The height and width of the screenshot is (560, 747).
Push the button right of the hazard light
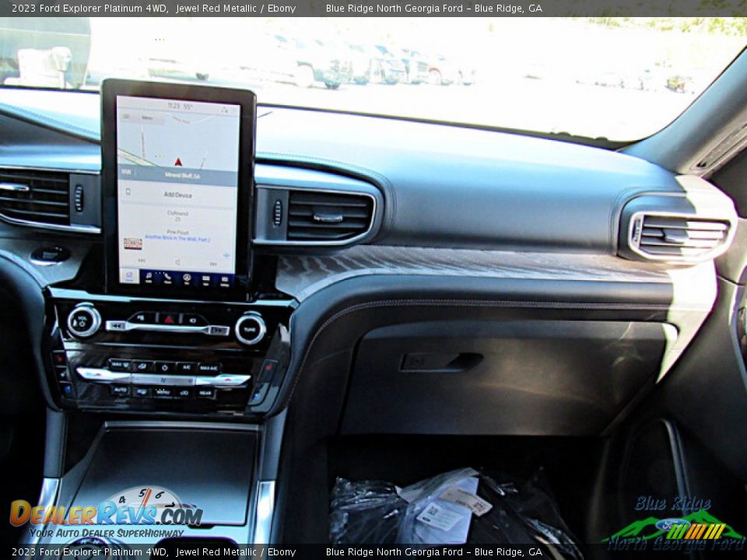click(x=192, y=320)
